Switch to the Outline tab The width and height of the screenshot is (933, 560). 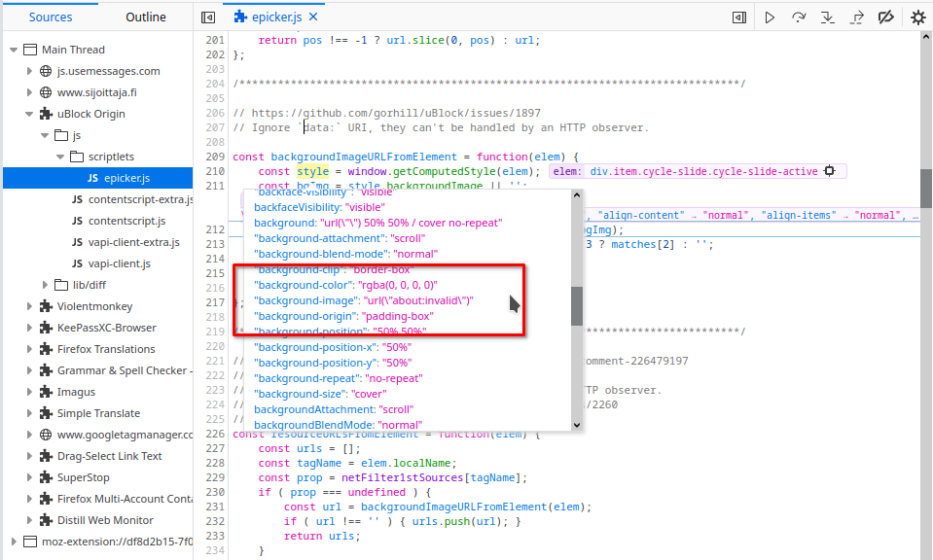(145, 16)
